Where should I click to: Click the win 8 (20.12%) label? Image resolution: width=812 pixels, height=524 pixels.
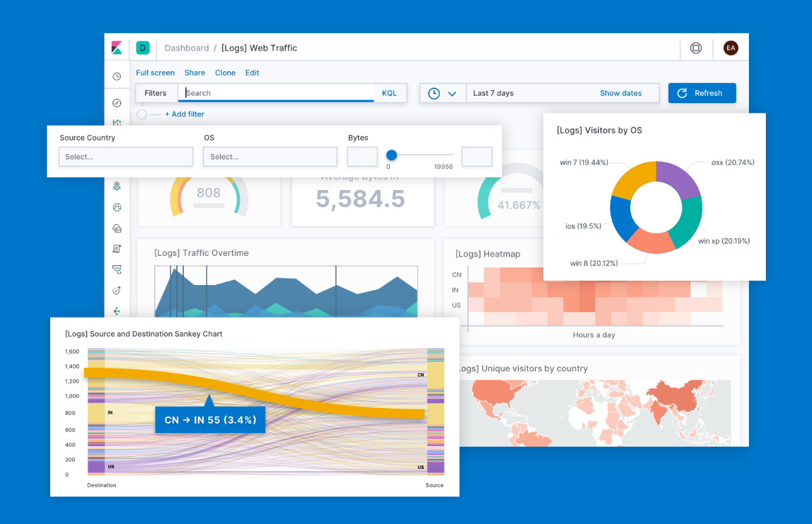click(594, 263)
